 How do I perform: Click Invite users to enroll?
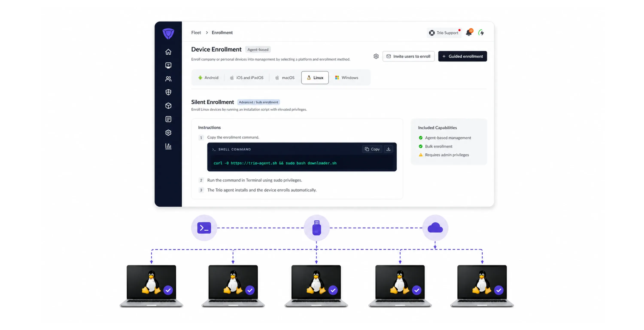[409, 56]
